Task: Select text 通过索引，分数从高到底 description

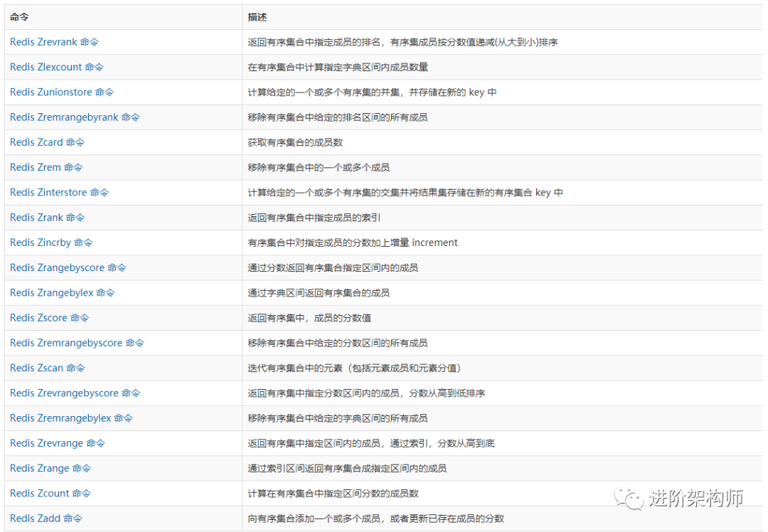Action: point(371,443)
